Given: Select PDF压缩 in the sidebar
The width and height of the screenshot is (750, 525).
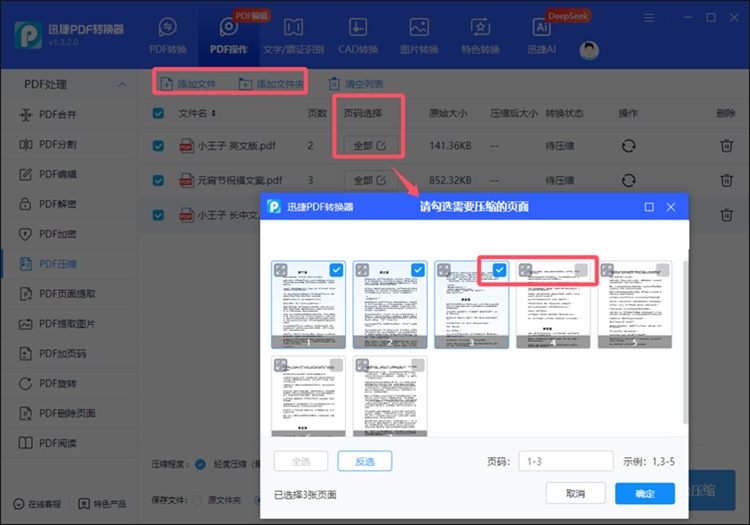Looking at the screenshot, I should point(69,264).
